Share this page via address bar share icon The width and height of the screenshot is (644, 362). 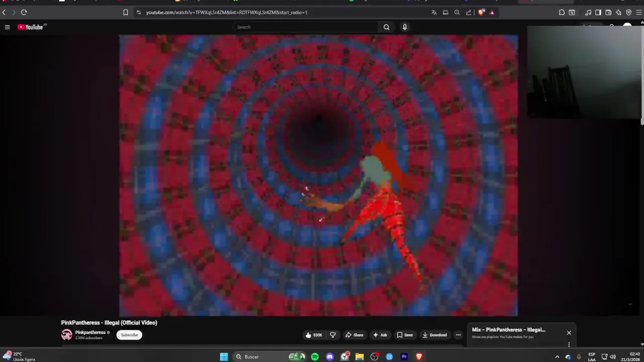468,12
